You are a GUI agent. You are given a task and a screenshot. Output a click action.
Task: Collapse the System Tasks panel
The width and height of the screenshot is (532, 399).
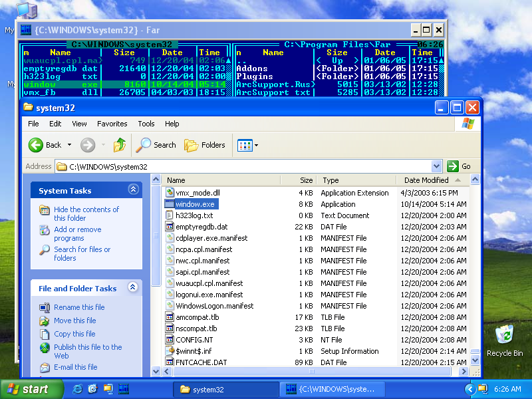pyautogui.click(x=133, y=190)
